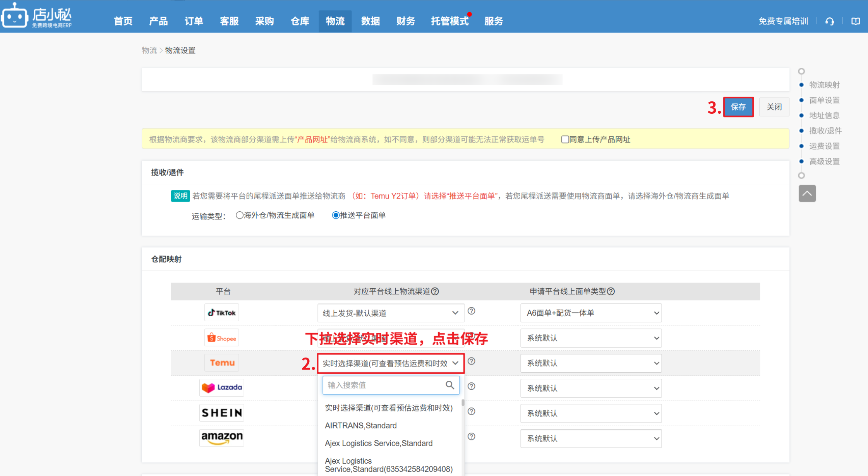868x476 pixels.
Task: Click the 关闭 button
Action: (774, 107)
